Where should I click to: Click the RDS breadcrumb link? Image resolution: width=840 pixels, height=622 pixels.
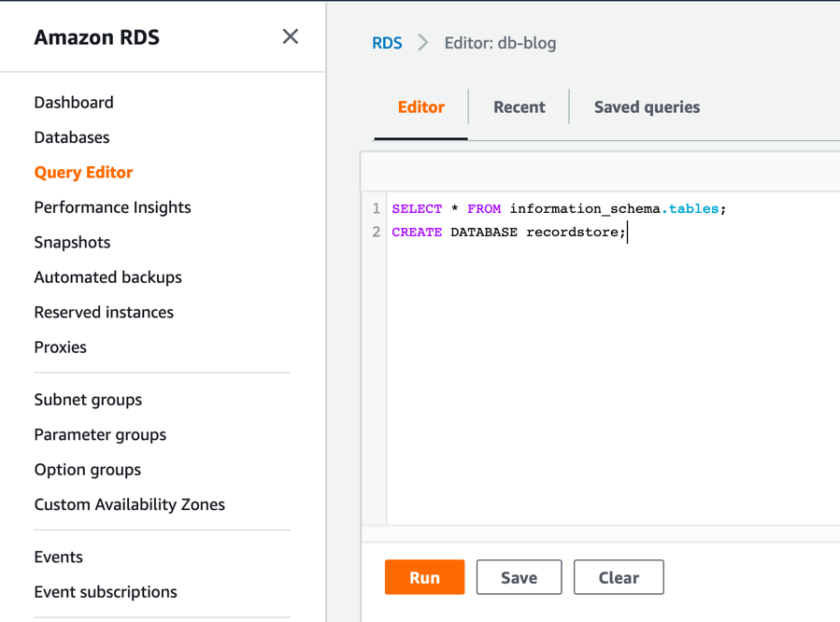pyautogui.click(x=387, y=43)
